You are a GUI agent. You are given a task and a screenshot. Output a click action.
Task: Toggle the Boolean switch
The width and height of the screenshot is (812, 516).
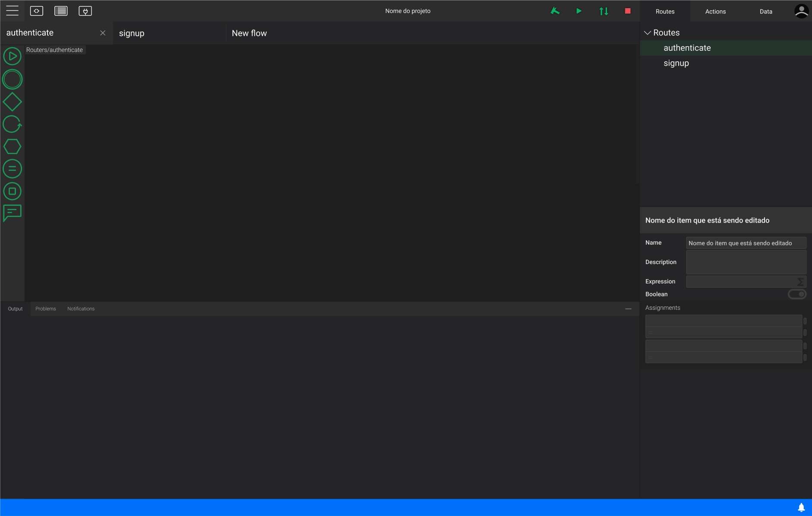pos(797,294)
